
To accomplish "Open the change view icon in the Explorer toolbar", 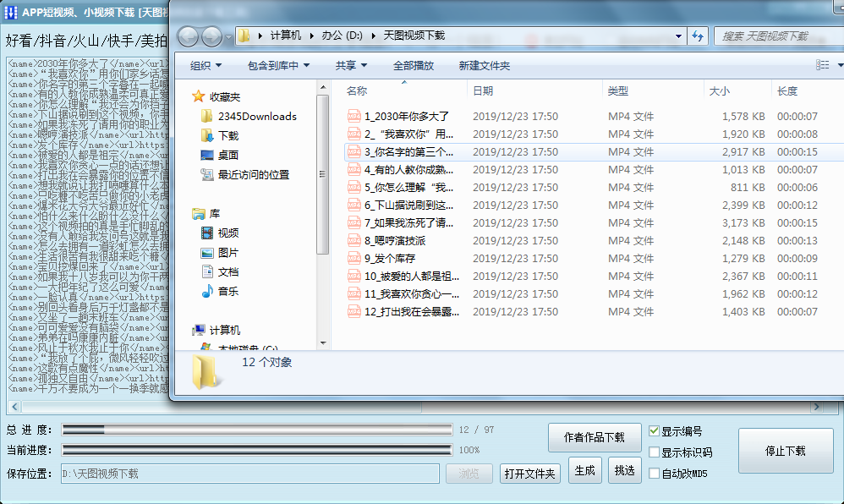I will (x=822, y=65).
